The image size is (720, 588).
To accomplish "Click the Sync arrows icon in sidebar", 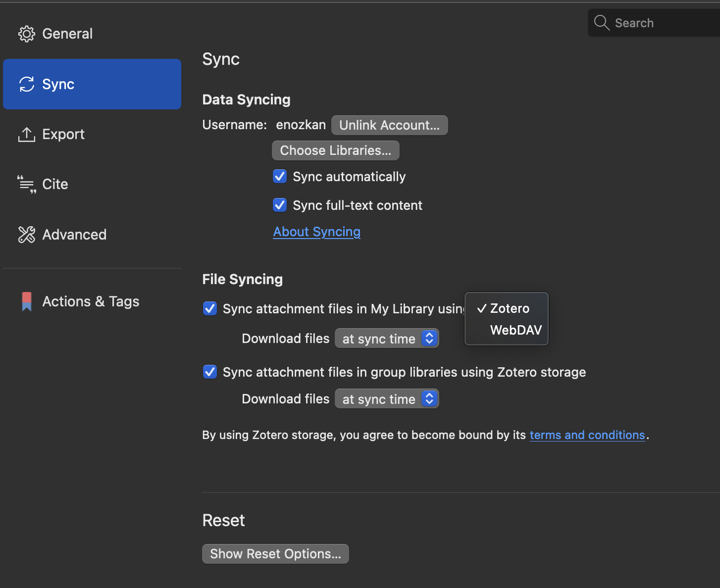I will [27, 84].
